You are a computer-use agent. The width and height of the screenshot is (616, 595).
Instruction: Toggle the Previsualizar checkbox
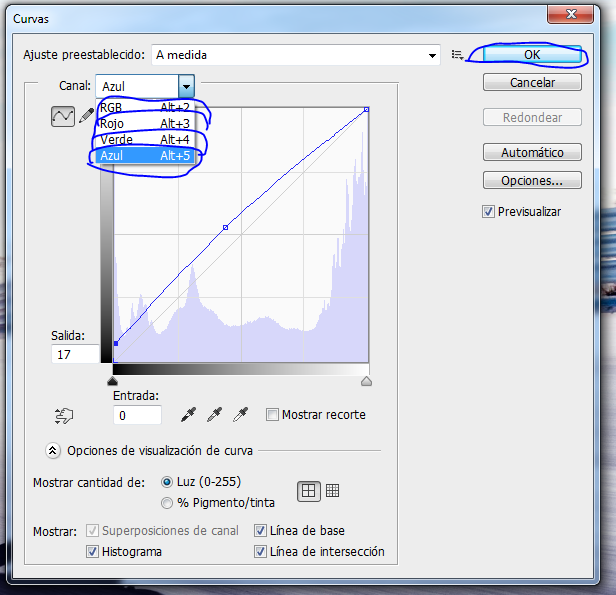click(x=488, y=212)
